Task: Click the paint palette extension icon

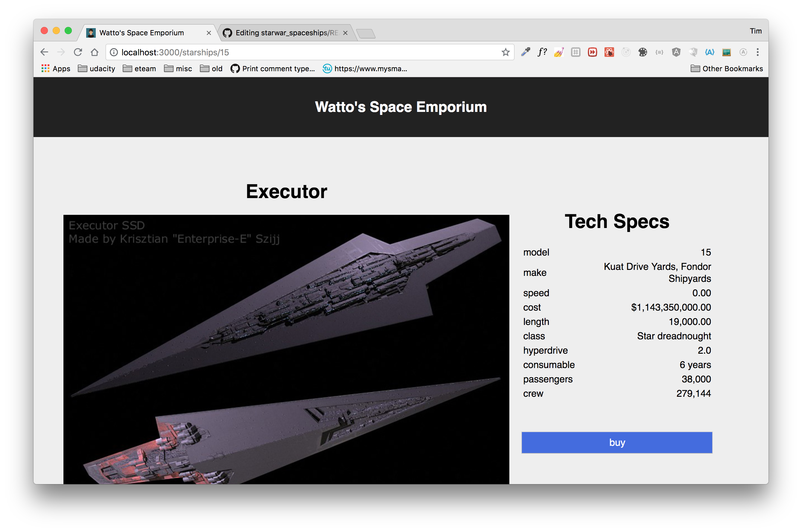Action: (642, 52)
